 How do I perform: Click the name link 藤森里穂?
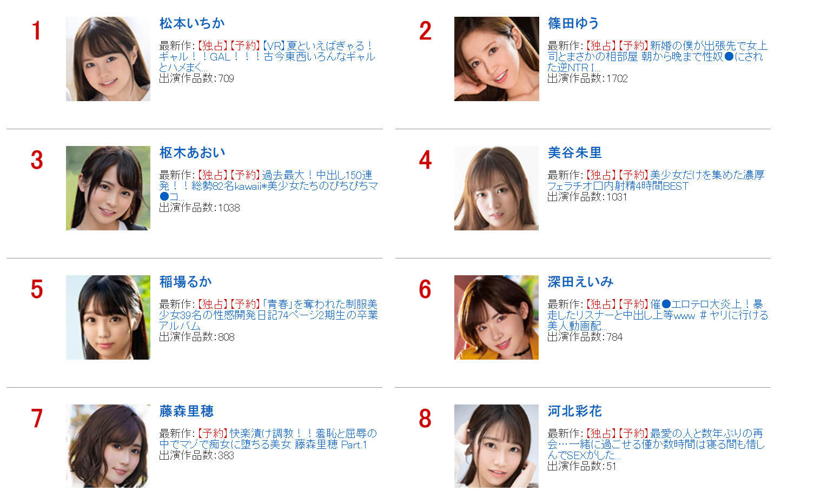[x=186, y=411]
